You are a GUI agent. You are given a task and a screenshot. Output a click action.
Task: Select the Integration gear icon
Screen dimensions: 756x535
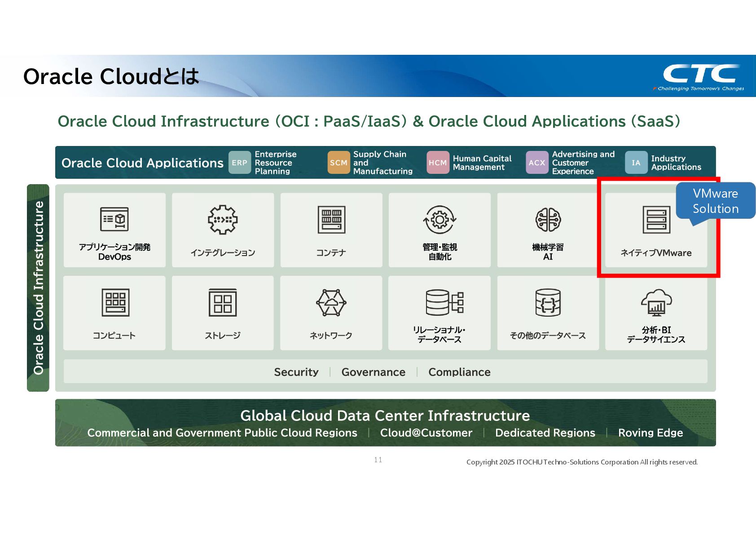223,220
